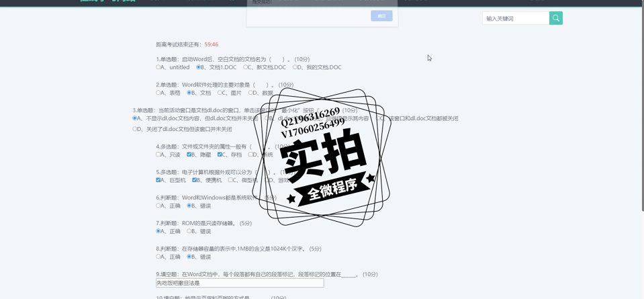Select option B 文档1.DOC in question 1
Image resolution: width=644 pixels, height=299 pixels.
(199, 67)
